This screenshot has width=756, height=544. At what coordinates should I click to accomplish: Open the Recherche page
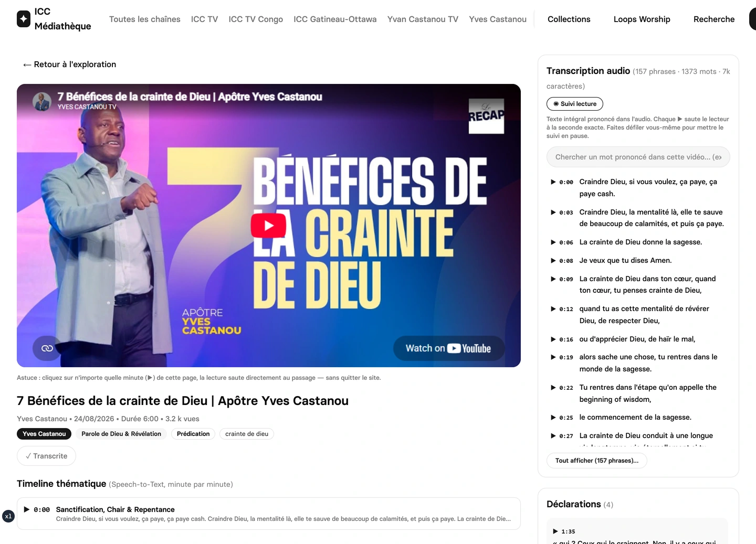pyautogui.click(x=714, y=19)
